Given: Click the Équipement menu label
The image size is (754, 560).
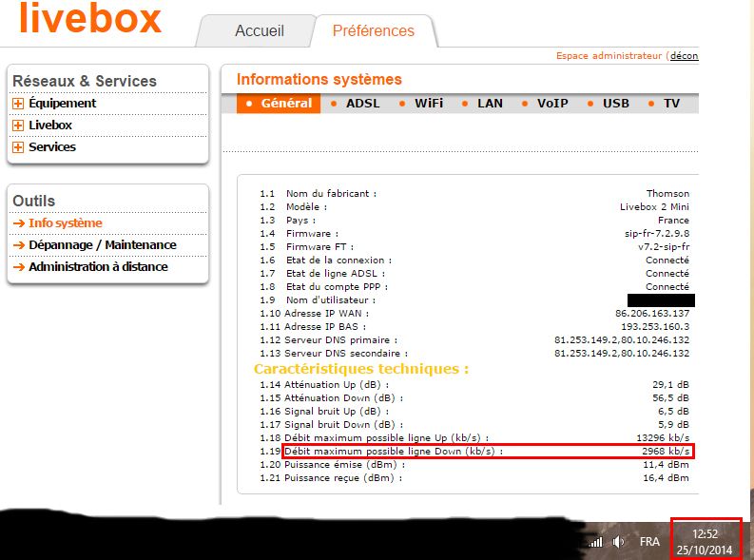Looking at the screenshot, I should [x=63, y=104].
